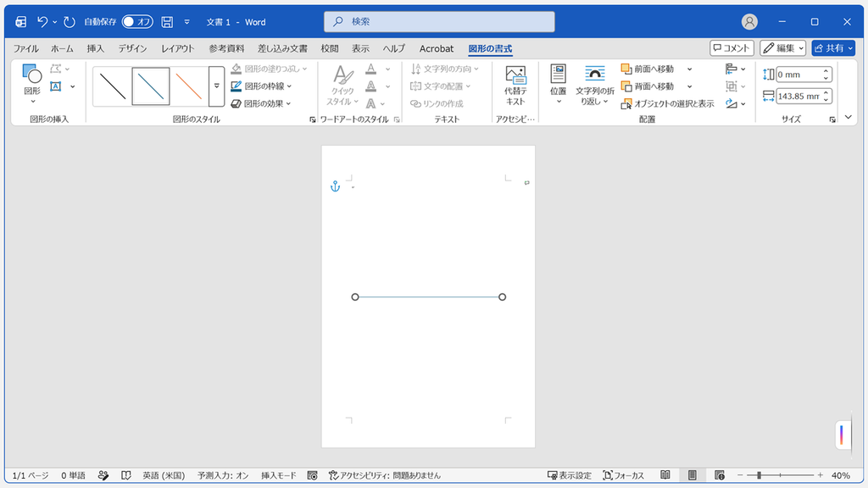Click the page count 1/1 ページ
Screen dimensions: 868x488
31,475
